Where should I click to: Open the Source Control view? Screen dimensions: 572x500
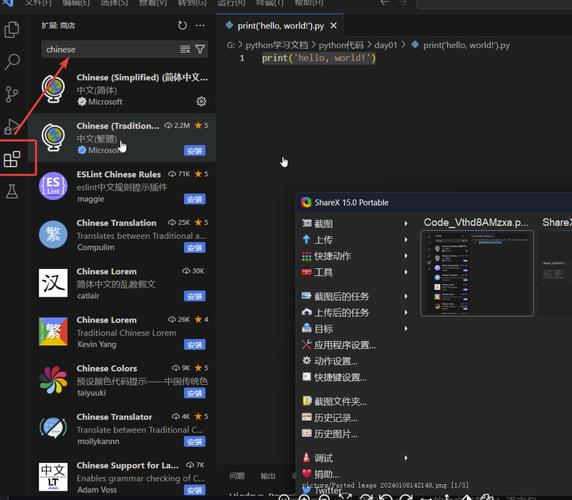coord(12,94)
